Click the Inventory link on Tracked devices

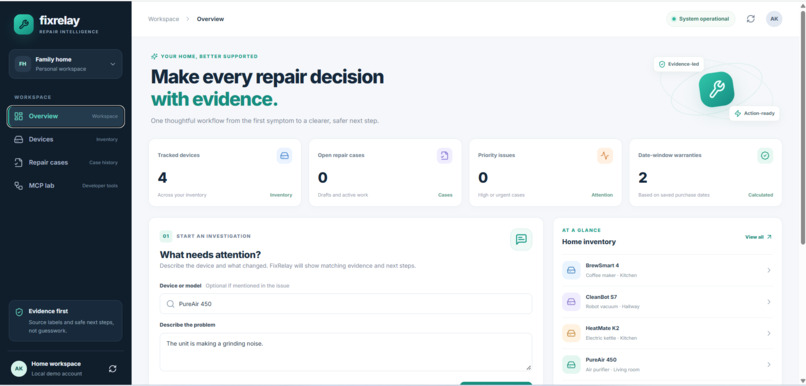[281, 195]
